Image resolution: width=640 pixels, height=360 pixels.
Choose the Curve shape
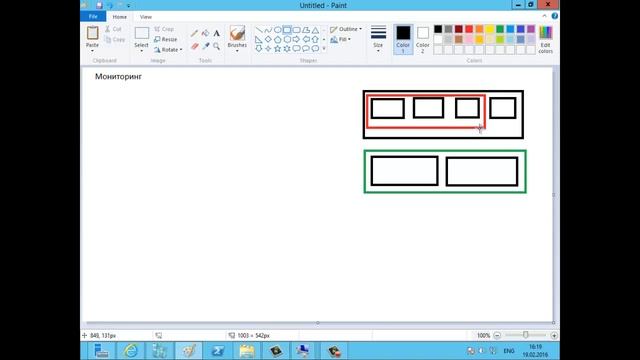click(x=268, y=30)
